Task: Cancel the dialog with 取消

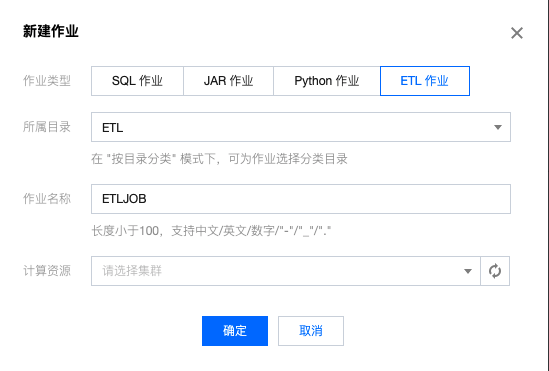Action: coord(311,331)
